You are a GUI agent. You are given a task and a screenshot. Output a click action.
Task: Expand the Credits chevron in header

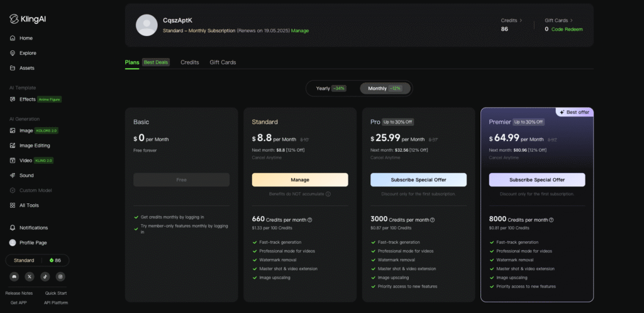pyautogui.click(x=521, y=20)
